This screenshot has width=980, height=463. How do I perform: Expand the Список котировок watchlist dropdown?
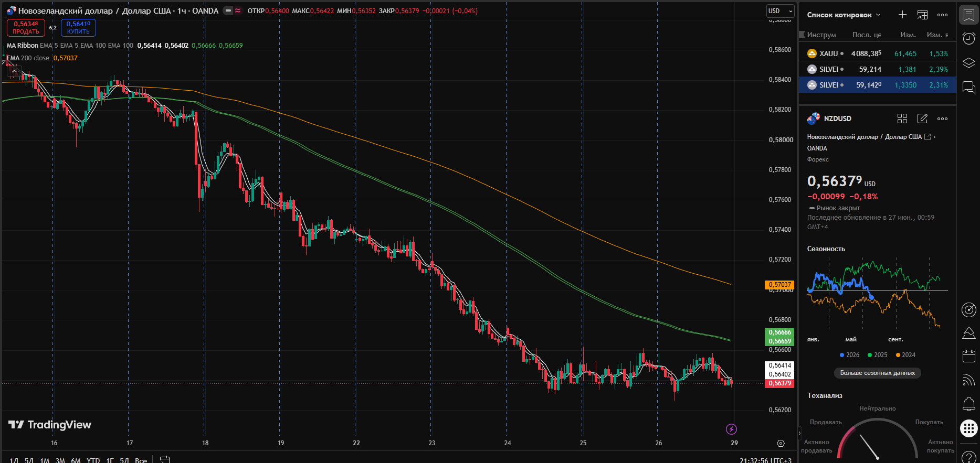844,15
